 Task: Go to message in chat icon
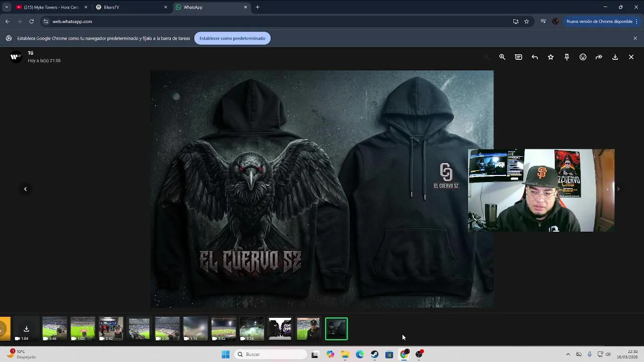518,57
